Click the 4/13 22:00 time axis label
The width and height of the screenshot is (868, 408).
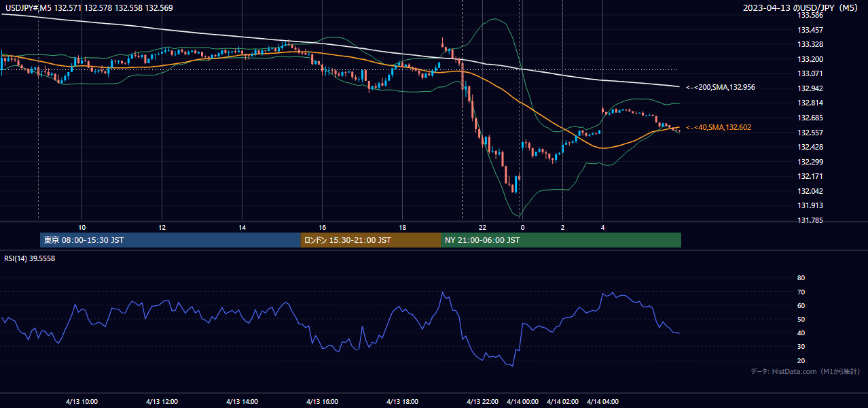pyautogui.click(x=482, y=401)
